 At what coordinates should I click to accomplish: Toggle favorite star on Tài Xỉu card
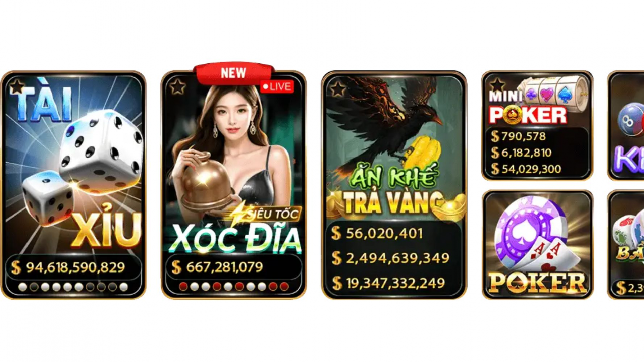click(x=17, y=87)
